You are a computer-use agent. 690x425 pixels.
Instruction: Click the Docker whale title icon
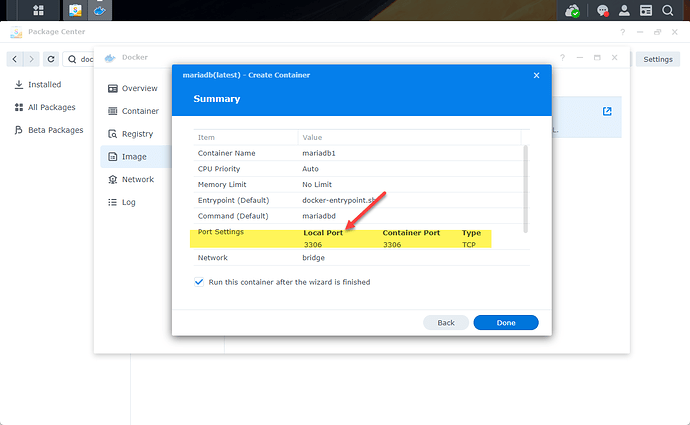pyautogui.click(x=110, y=58)
